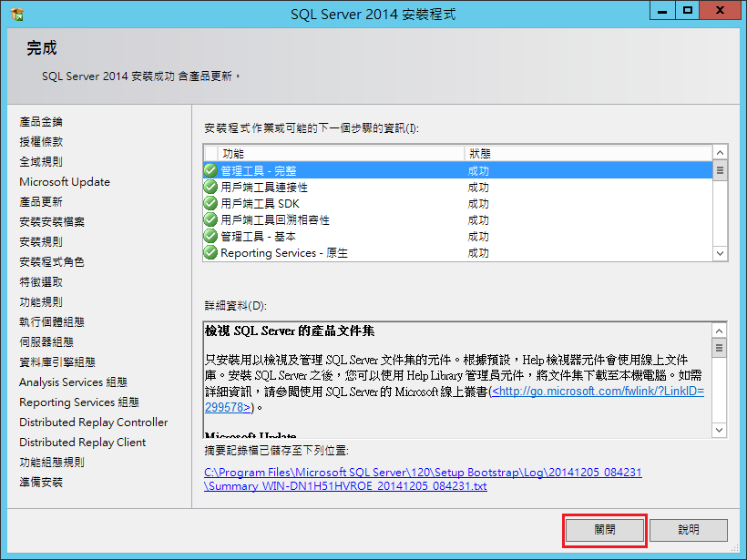The height and width of the screenshot is (560, 747).
Task: Minimize the SQL Server 2014 setup window
Action: click(662, 11)
